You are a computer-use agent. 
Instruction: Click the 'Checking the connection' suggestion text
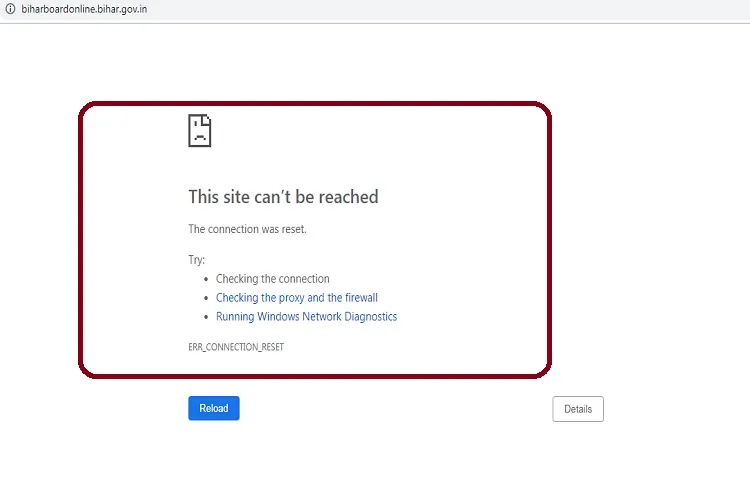(x=272, y=279)
